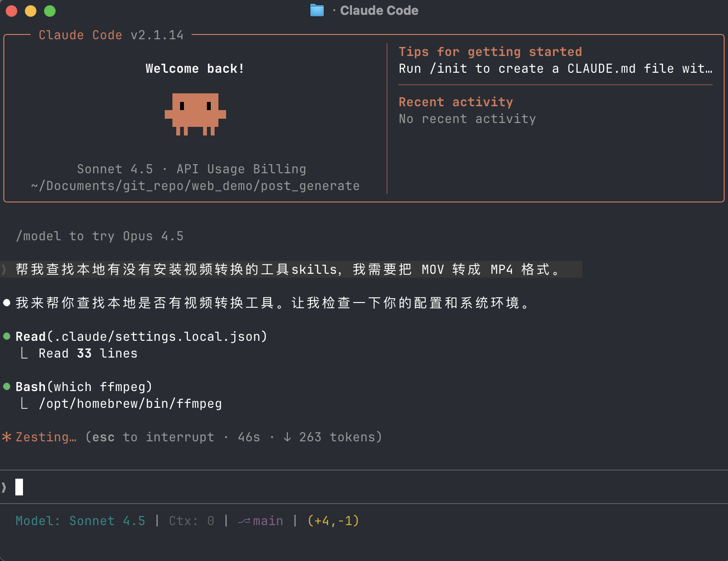Click Model: Sonnet 4.5 in status line

80,521
